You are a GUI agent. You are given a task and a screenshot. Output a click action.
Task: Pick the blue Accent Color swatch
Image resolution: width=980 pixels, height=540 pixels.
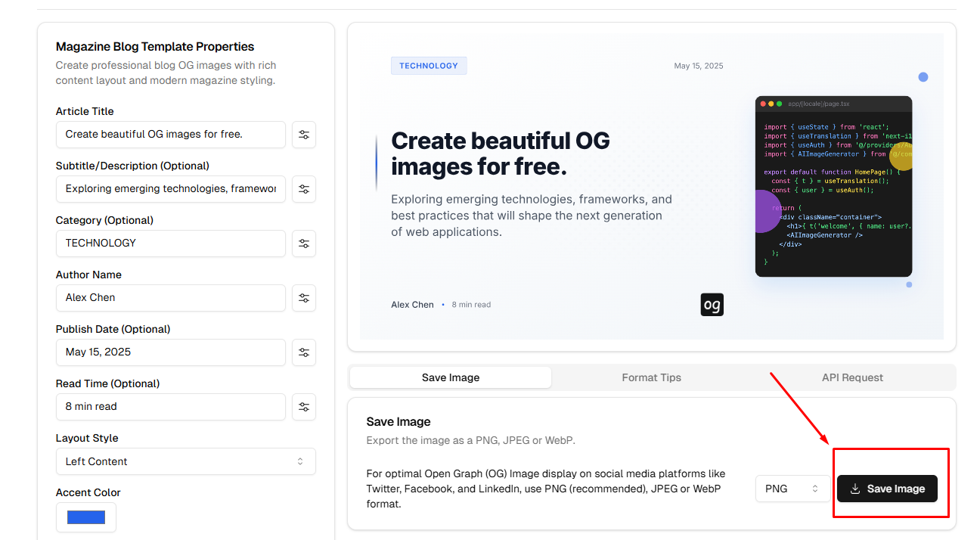pos(86,517)
